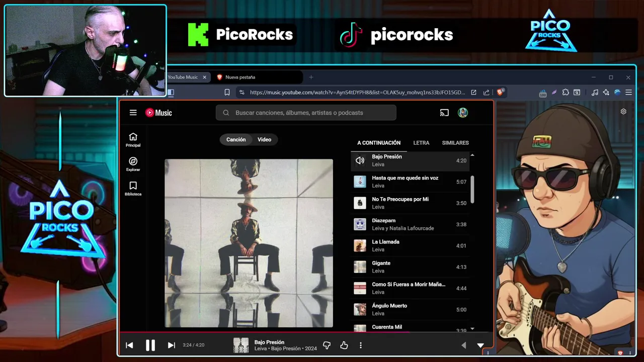Open the YouTube Music hamburger menu
The width and height of the screenshot is (644, 362).
click(133, 113)
